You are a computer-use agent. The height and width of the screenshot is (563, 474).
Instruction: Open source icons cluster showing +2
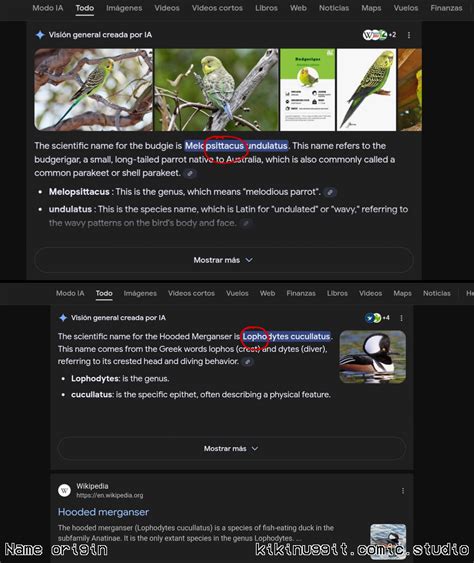pyautogui.click(x=379, y=35)
